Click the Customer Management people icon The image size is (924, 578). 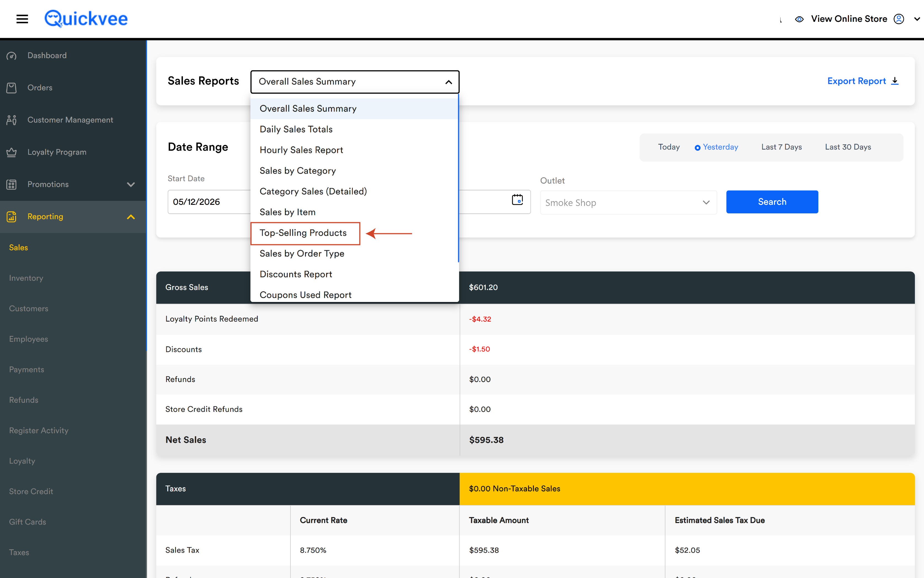(x=12, y=120)
